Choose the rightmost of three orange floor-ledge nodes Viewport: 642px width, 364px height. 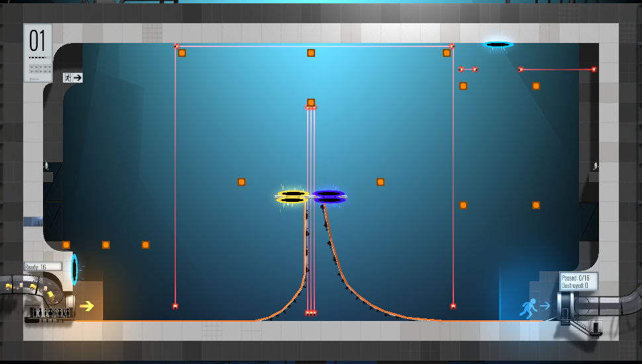[x=146, y=245]
